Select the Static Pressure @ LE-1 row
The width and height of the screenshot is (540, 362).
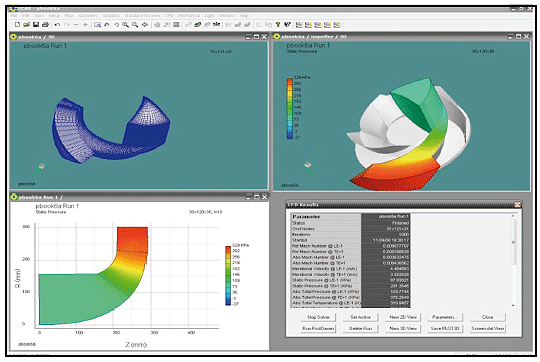pos(351,280)
